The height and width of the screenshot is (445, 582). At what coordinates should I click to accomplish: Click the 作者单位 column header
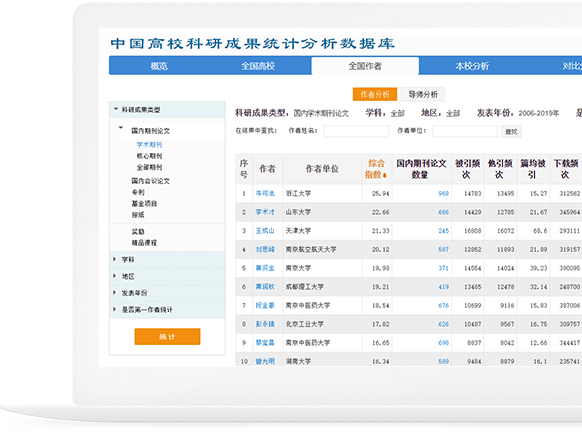pos(322,169)
